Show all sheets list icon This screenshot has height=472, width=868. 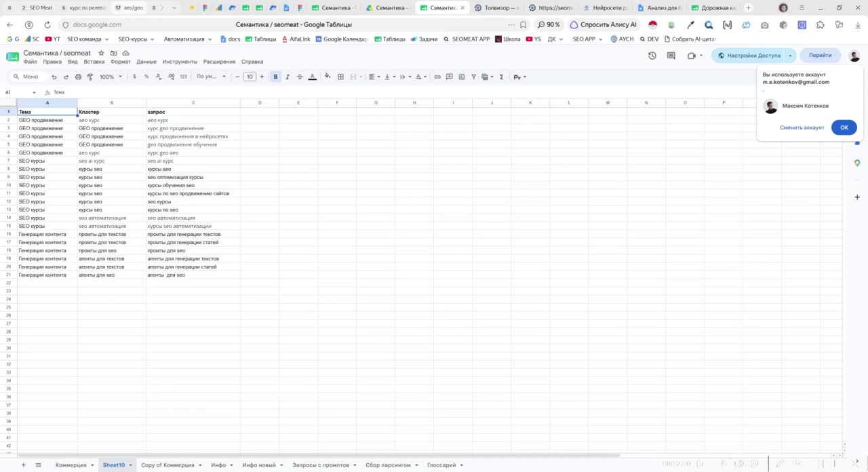(38, 465)
